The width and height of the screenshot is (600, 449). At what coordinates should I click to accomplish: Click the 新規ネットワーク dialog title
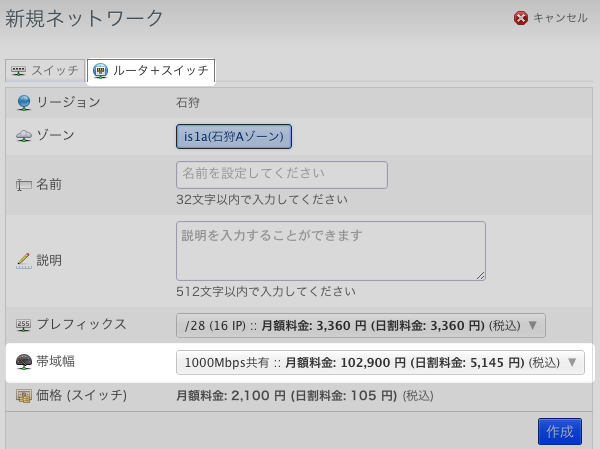click(x=85, y=18)
